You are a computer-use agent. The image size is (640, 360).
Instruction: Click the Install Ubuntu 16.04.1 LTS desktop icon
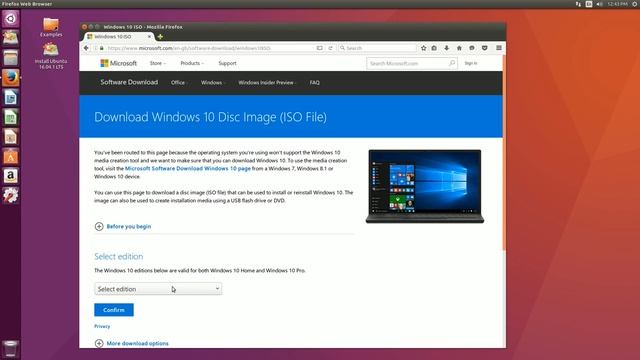(51, 56)
